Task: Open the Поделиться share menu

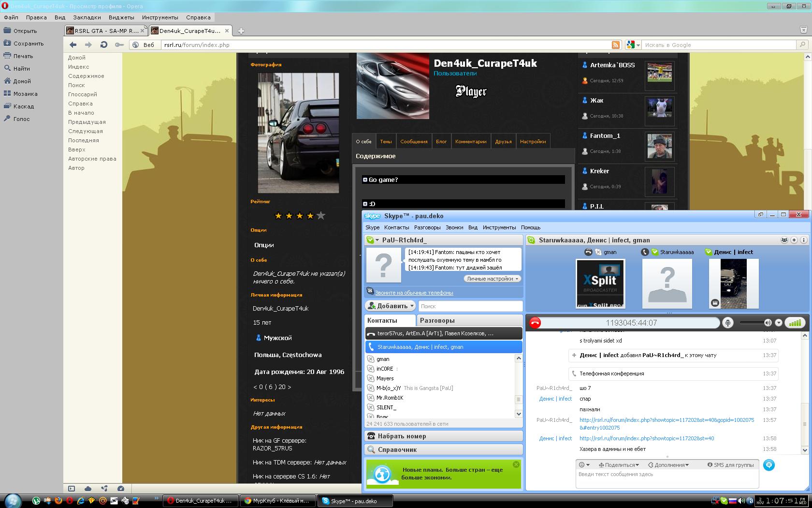Action: point(619,465)
